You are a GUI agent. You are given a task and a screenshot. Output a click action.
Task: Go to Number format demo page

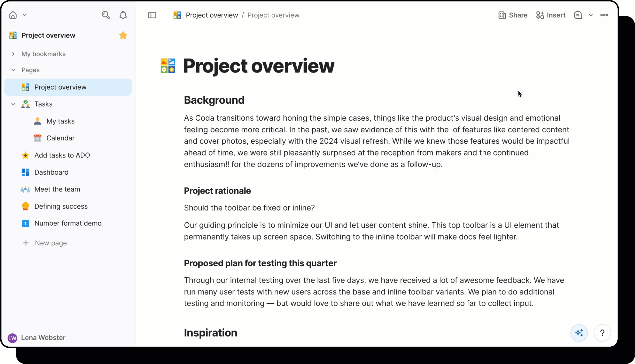68,223
